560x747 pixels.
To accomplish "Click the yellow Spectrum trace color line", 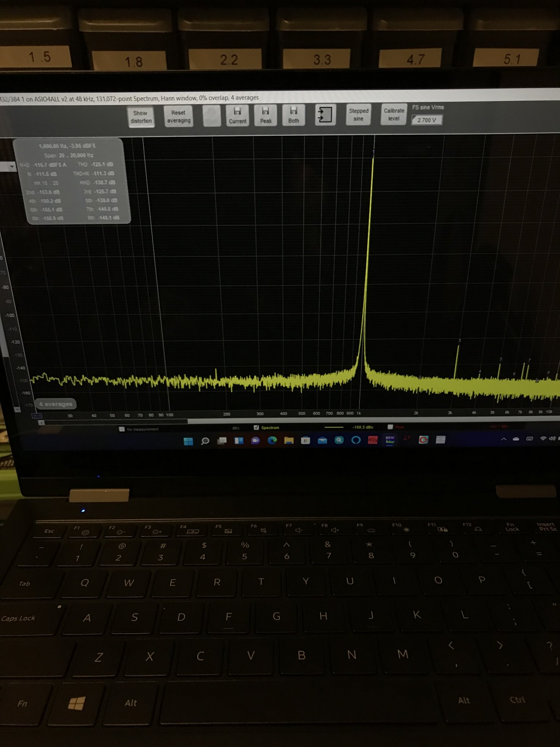I will tap(334, 427).
